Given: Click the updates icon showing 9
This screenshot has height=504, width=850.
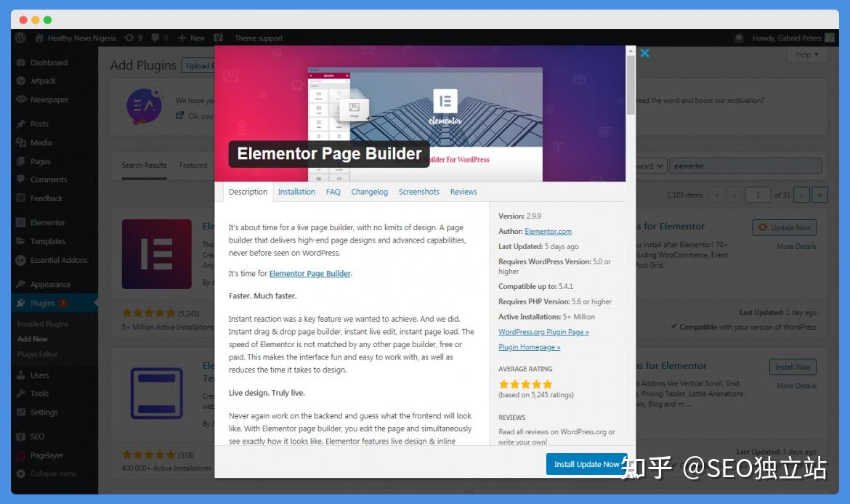Looking at the screenshot, I should pos(134,38).
